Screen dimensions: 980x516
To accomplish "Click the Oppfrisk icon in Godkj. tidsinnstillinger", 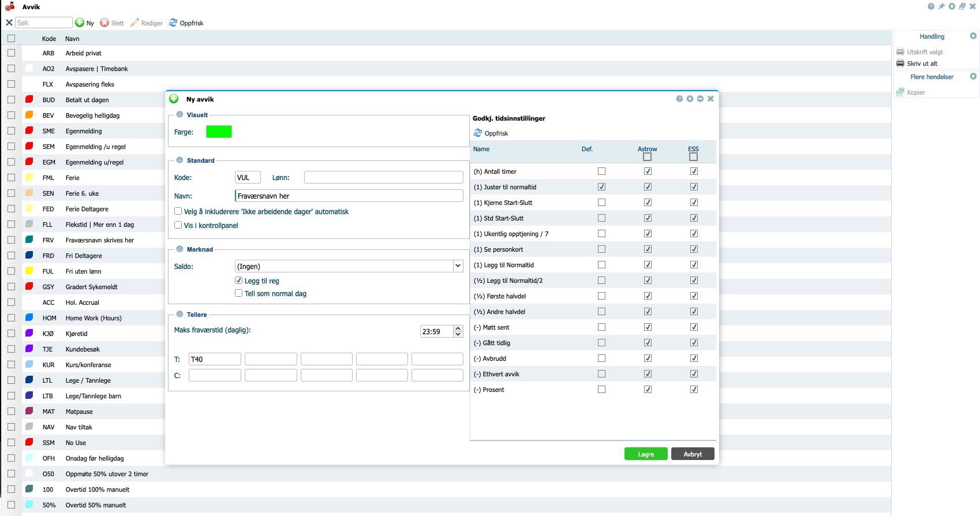I will pos(478,133).
